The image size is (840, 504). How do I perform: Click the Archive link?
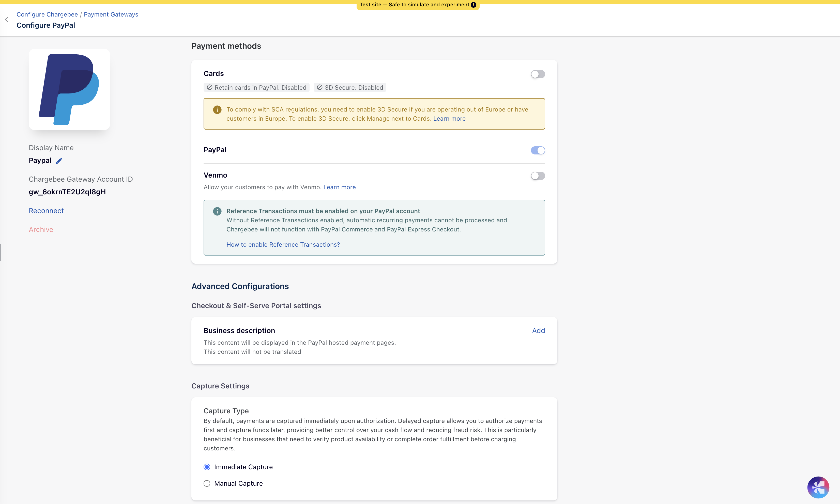pos(41,230)
